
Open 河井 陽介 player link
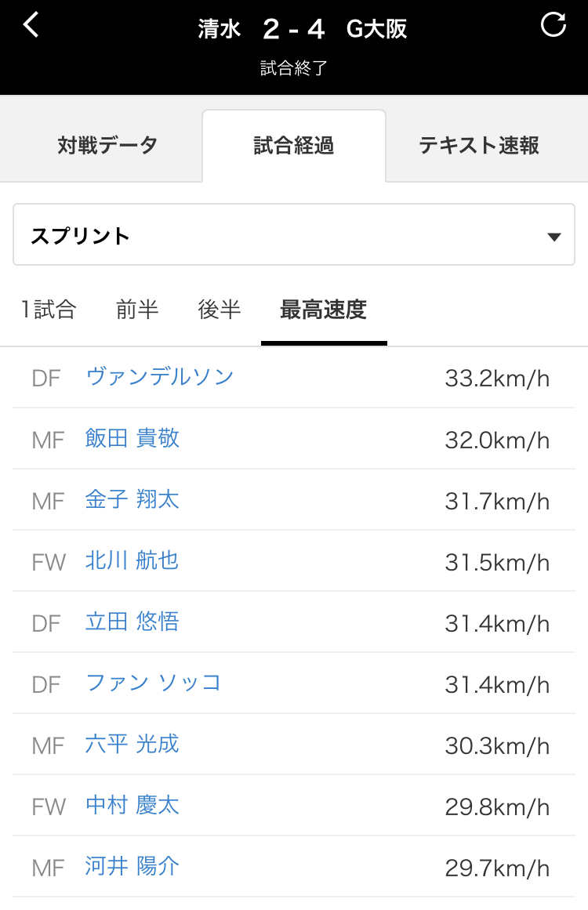pos(132,866)
